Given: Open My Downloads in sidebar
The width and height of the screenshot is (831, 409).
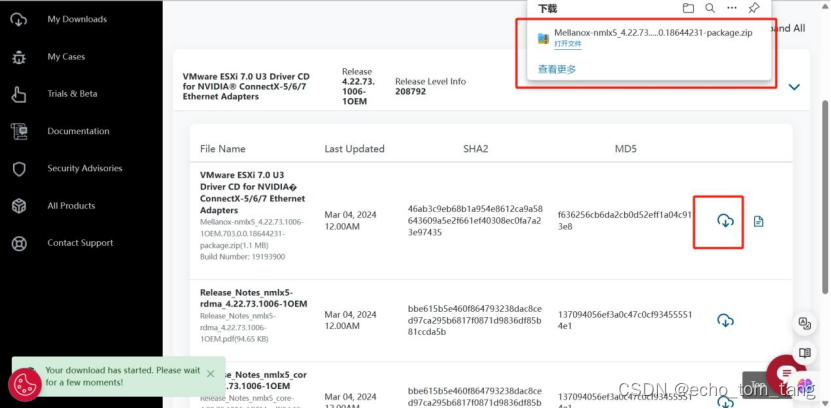Looking at the screenshot, I should point(77,19).
